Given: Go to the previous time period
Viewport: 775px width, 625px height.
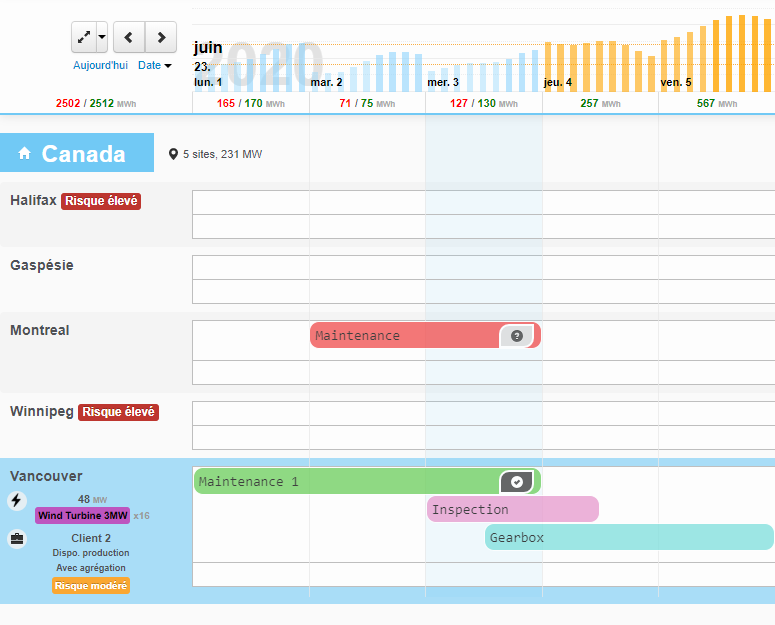Looking at the screenshot, I should (129, 38).
